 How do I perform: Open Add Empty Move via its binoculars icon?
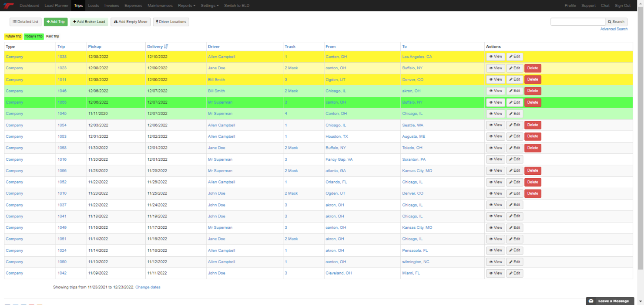click(116, 22)
